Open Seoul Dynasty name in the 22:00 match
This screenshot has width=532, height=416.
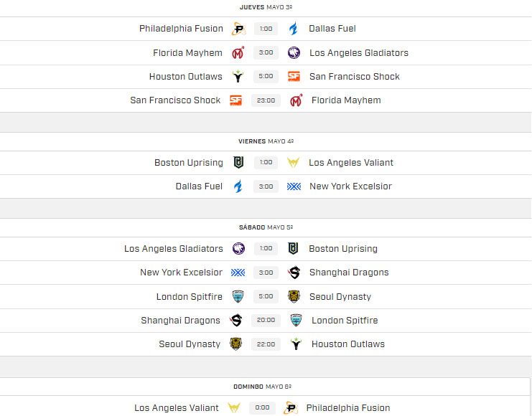tap(190, 344)
